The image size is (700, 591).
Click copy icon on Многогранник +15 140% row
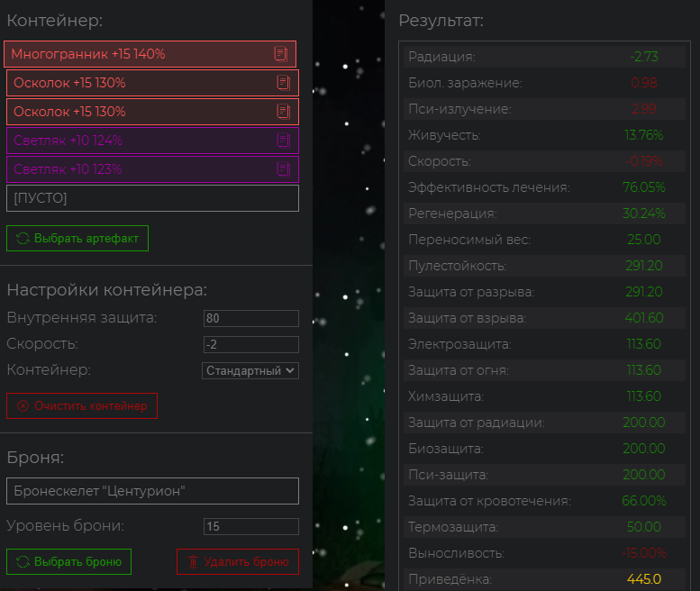(281, 54)
